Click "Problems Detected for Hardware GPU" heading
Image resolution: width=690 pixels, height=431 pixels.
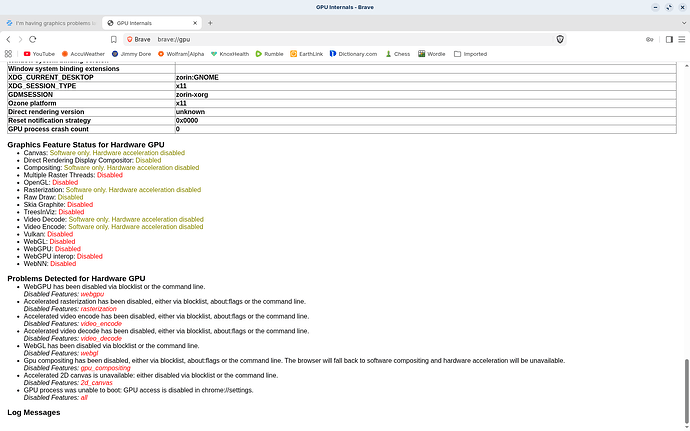(76, 279)
